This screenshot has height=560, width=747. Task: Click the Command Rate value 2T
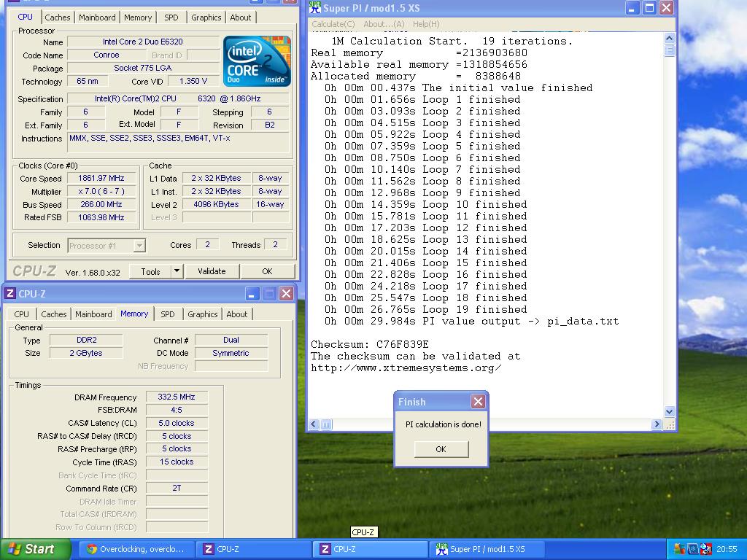click(x=177, y=488)
